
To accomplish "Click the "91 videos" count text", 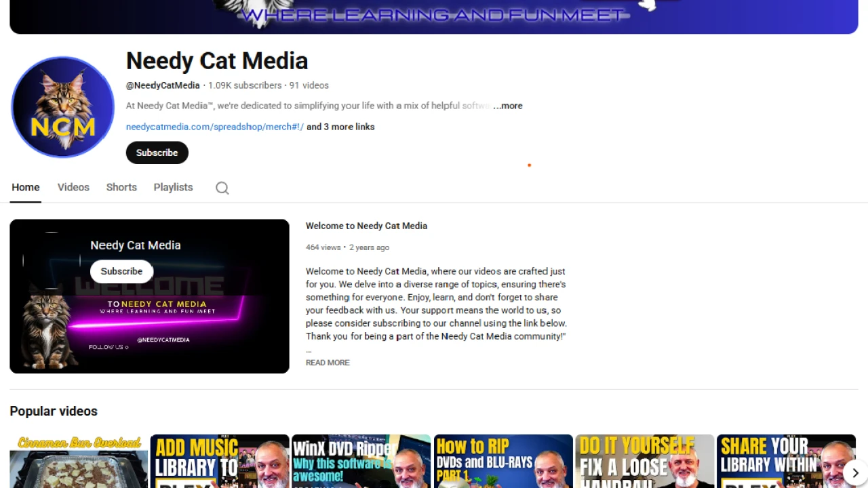I will click(309, 85).
